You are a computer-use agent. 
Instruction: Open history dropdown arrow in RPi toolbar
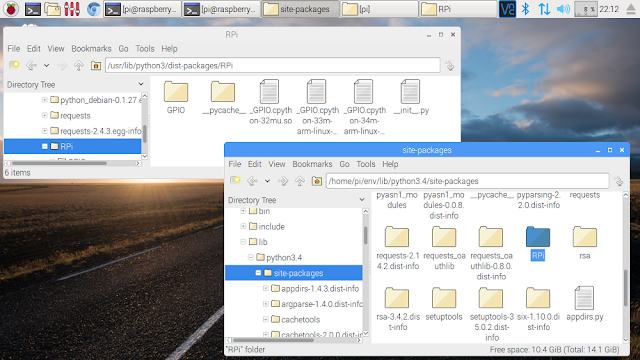click(47, 65)
